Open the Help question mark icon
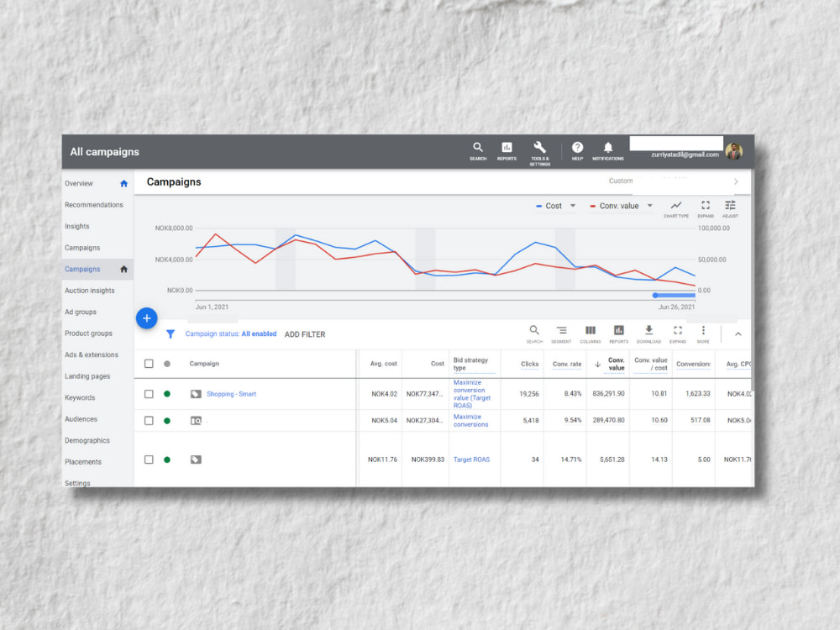840x630 pixels. click(x=577, y=151)
